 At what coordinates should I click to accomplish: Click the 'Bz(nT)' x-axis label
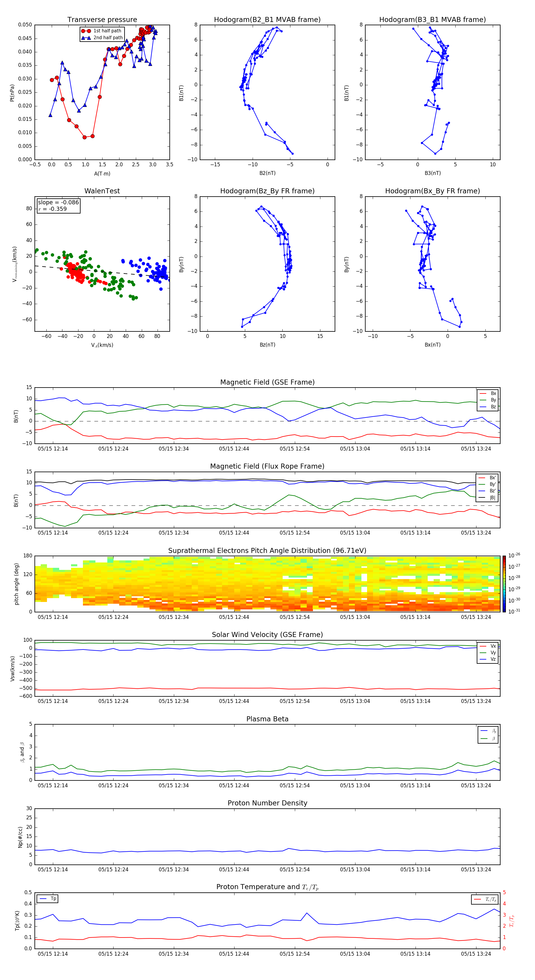[267, 345]
